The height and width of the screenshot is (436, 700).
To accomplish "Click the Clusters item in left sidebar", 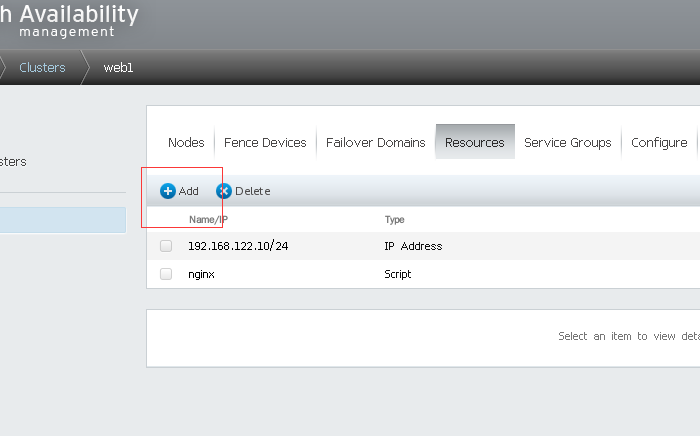I will (x=14, y=162).
